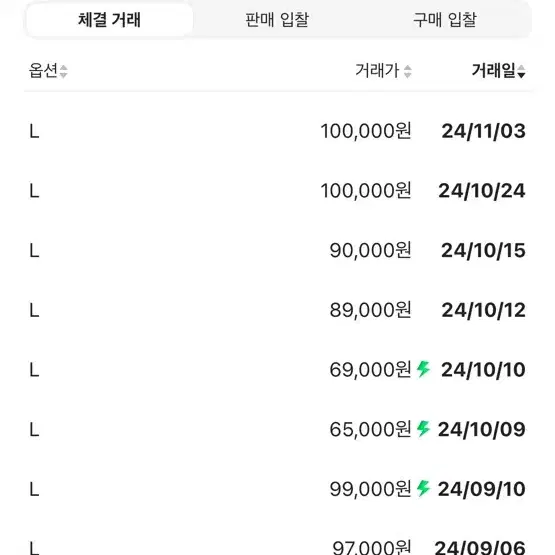555x555 pixels.
Task: Click the 89,000원 price entry
Action: 370,310
